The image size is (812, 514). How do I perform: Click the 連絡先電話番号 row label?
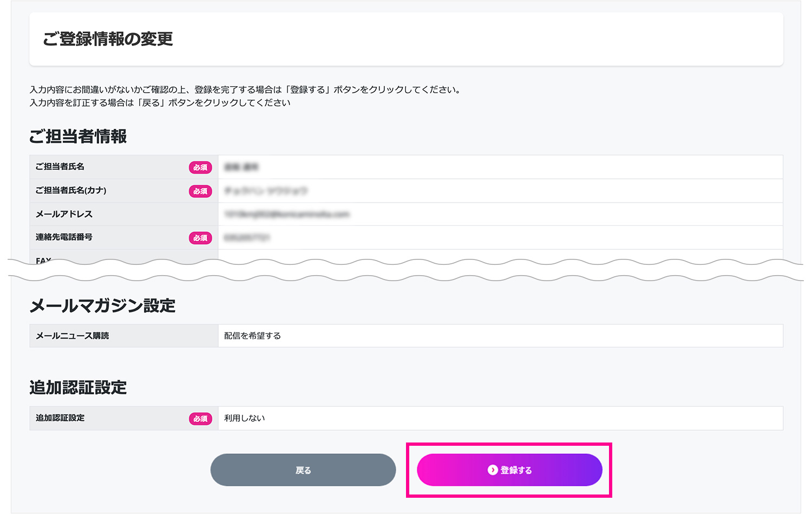click(x=64, y=237)
